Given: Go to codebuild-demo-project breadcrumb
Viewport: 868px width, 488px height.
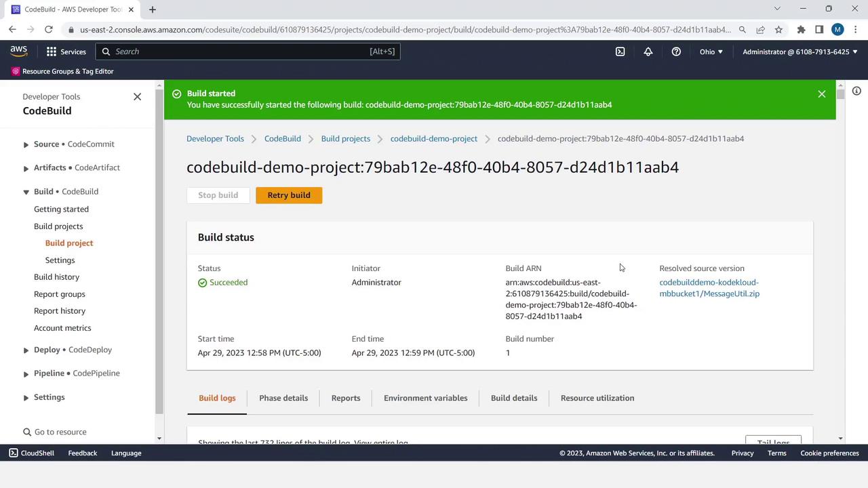Looking at the screenshot, I should coord(434,138).
